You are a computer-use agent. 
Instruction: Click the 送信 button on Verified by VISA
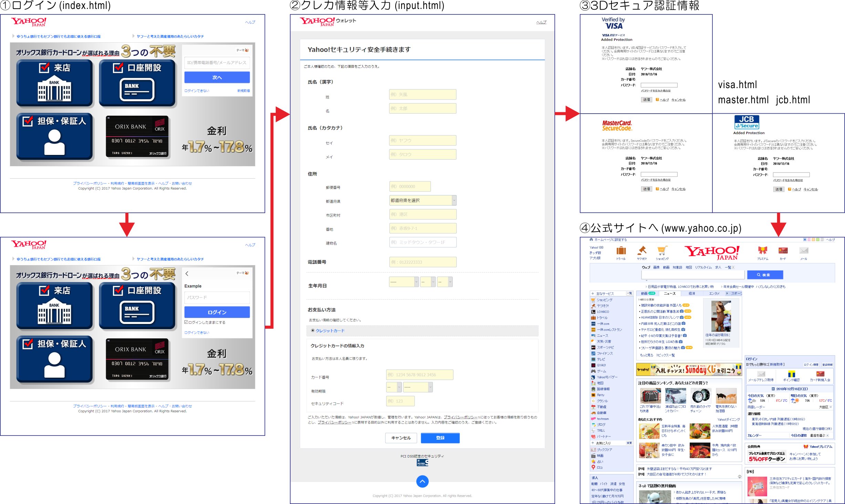click(x=646, y=100)
